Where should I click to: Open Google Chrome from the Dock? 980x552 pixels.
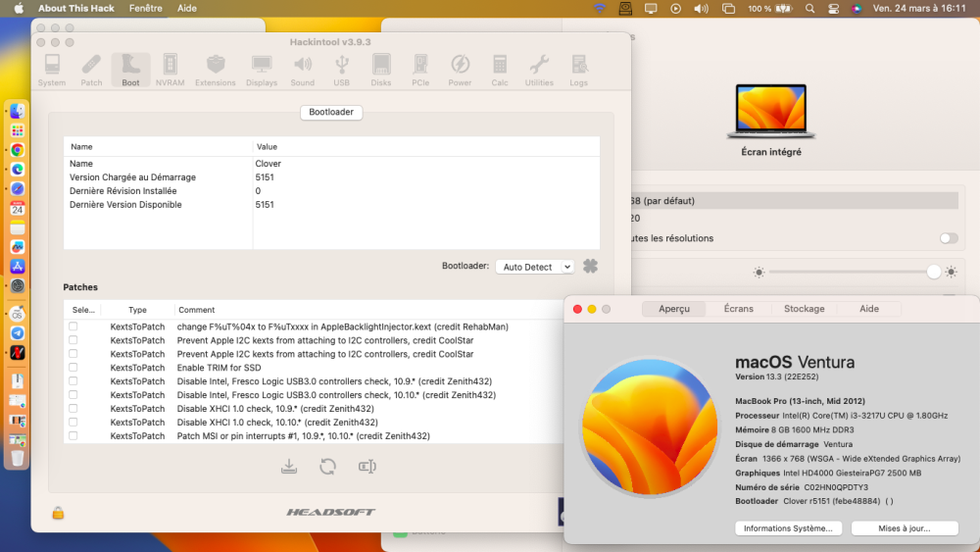[18, 150]
